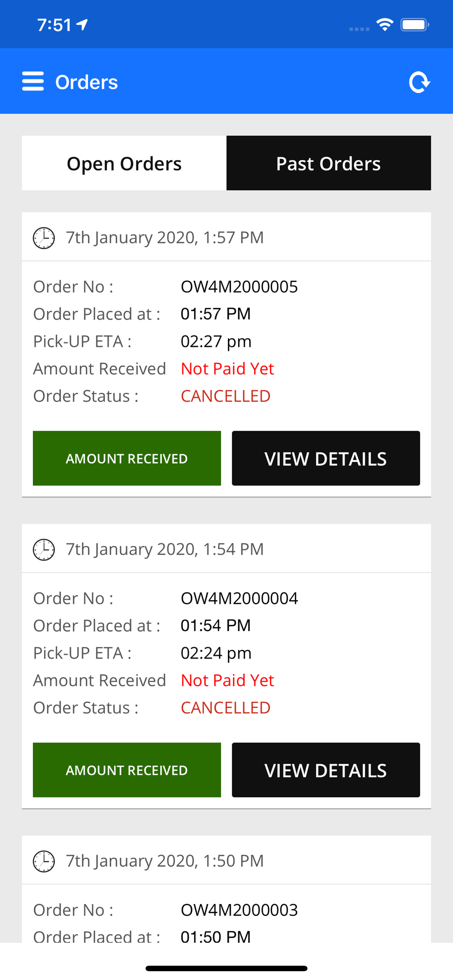Tap the 7th January 2020, 1:50 PM header

pyautogui.click(x=165, y=861)
